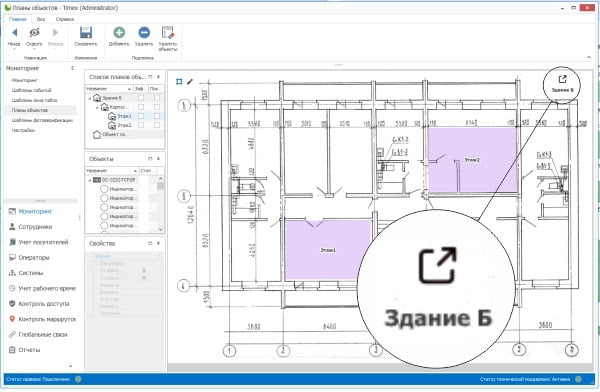Click the Delete objects ribbon icon
Screen dimensions: 600x392
tap(168, 33)
